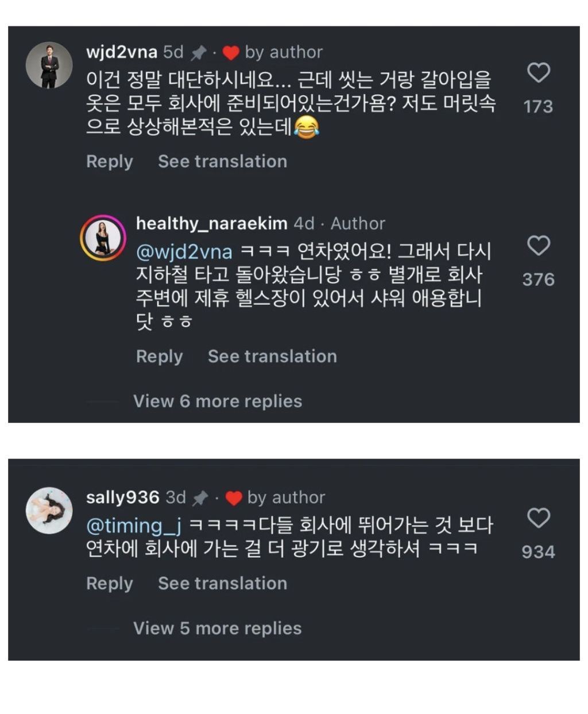The image size is (588, 714).
Task: Reply to wjd2vna's comment
Action: coord(110,161)
